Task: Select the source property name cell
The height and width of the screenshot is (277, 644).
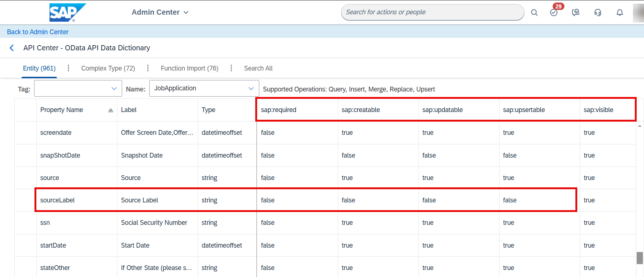Action: (x=77, y=178)
